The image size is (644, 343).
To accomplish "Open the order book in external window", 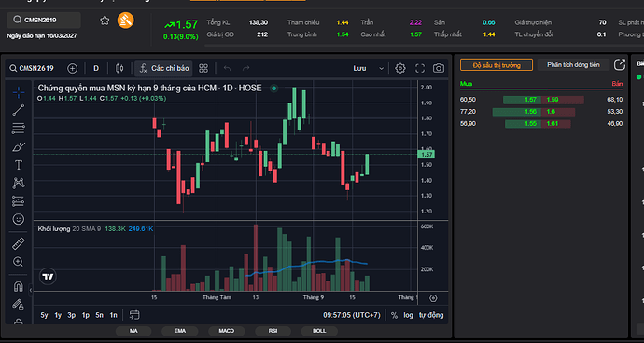I will 620,64.
